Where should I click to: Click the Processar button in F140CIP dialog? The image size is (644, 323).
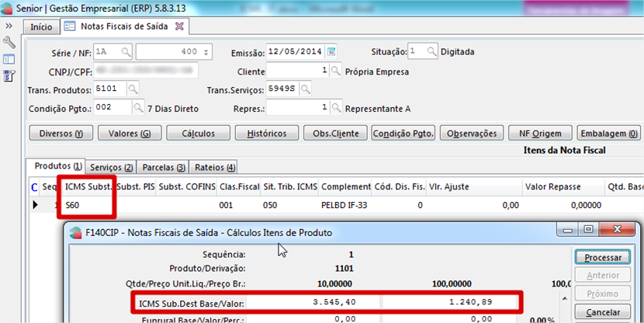coord(603,258)
